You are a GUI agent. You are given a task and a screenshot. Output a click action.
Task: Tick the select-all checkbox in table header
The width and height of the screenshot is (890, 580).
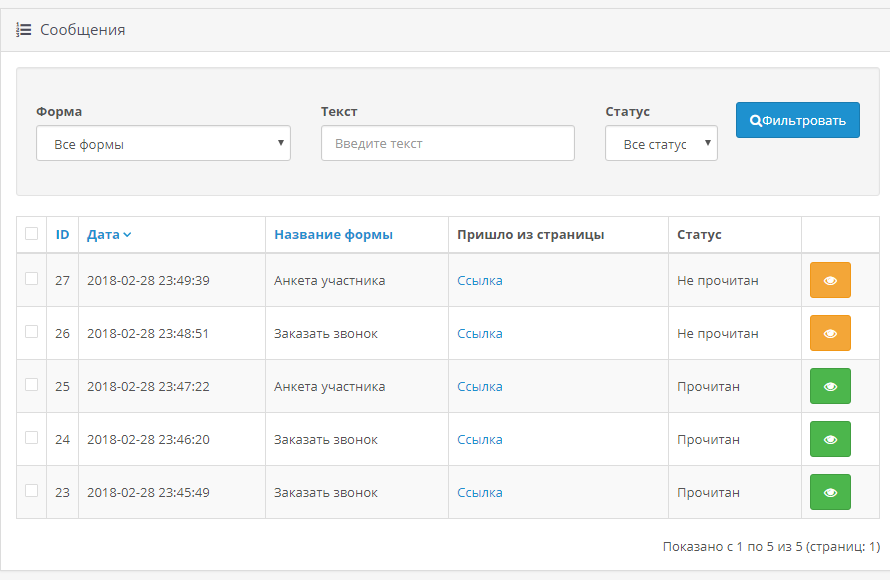[31, 234]
